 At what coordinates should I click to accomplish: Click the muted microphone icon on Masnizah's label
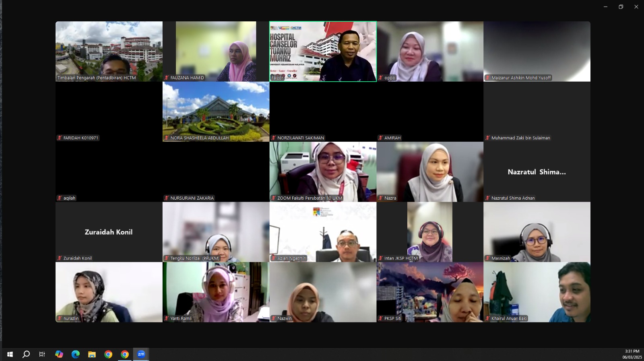coord(487,258)
